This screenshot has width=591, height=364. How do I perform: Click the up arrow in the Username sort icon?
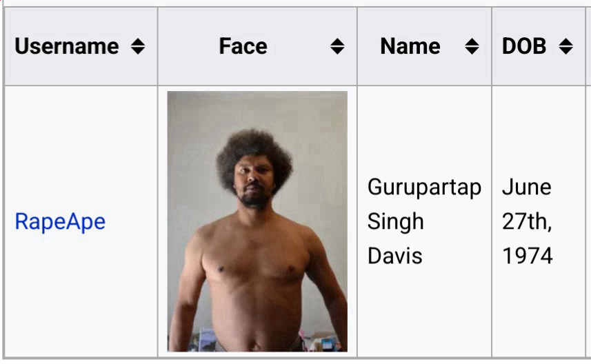point(138,41)
